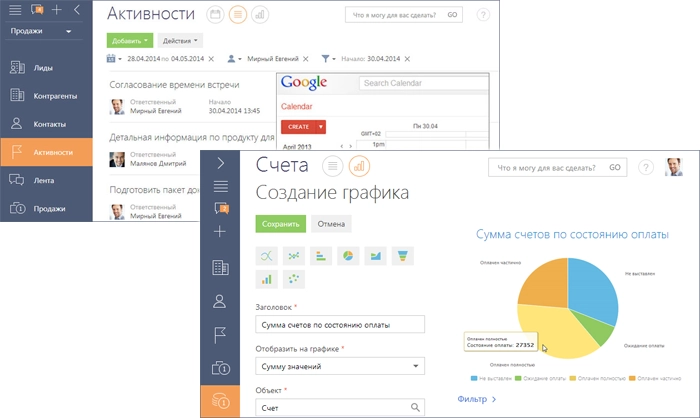Remove the 28.04.2014–04.05.2014 date filter
Viewport: 700px width, 418px height.
point(211,59)
